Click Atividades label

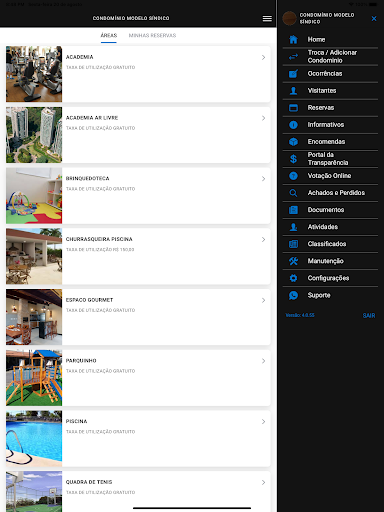(323, 227)
